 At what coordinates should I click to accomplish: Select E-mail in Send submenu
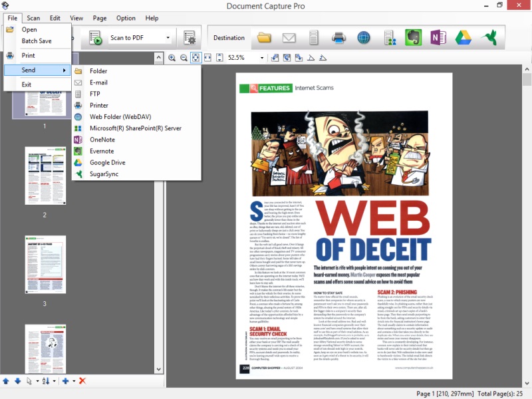click(136, 82)
